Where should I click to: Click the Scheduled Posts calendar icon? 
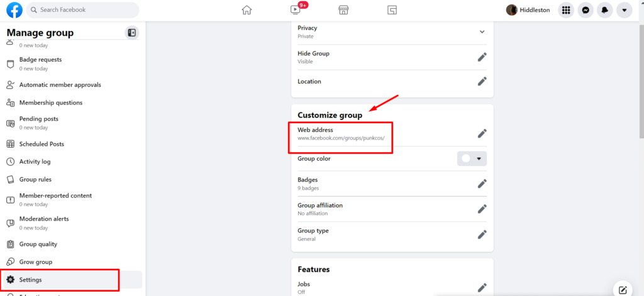11,144
